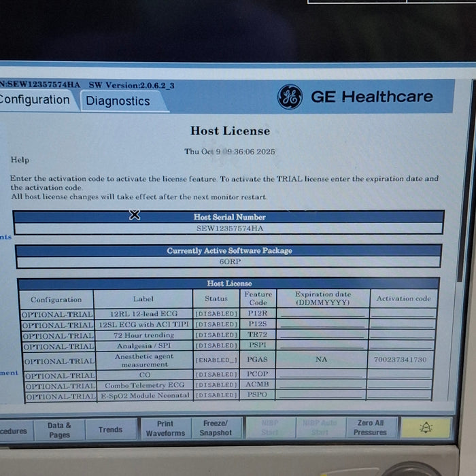Toggle status of 12SL ECG with ACI TIPI

[x=216, y=324]
